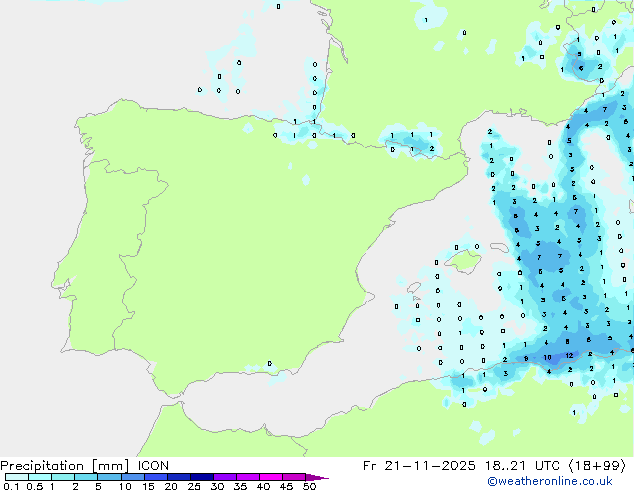Click the legend label '25'

tap(194, 486)
